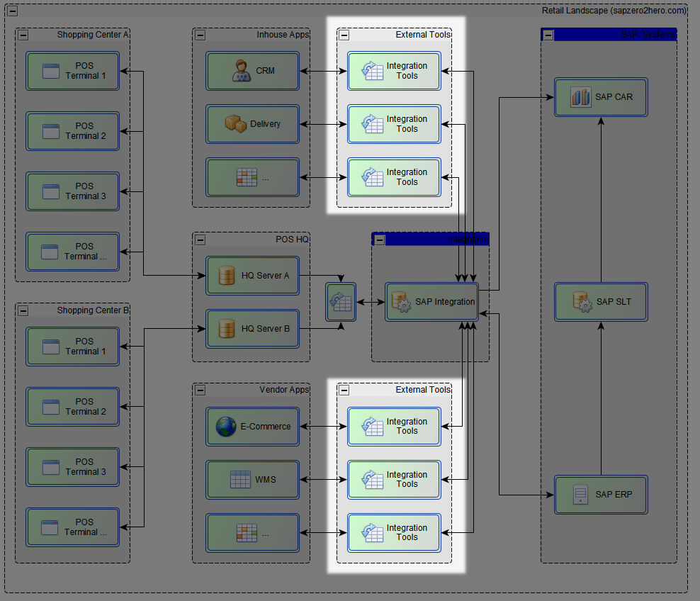Click the SAP ERP server icon

point(581,495)
